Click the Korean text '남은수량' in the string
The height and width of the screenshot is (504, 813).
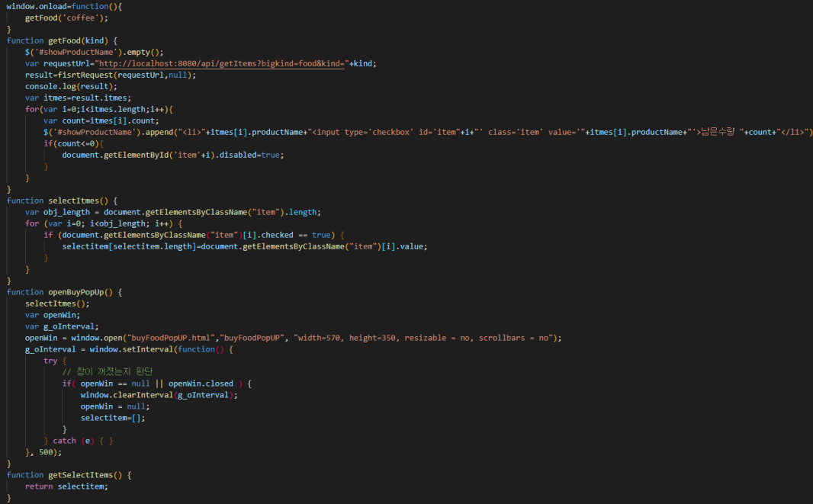point(718,132)
